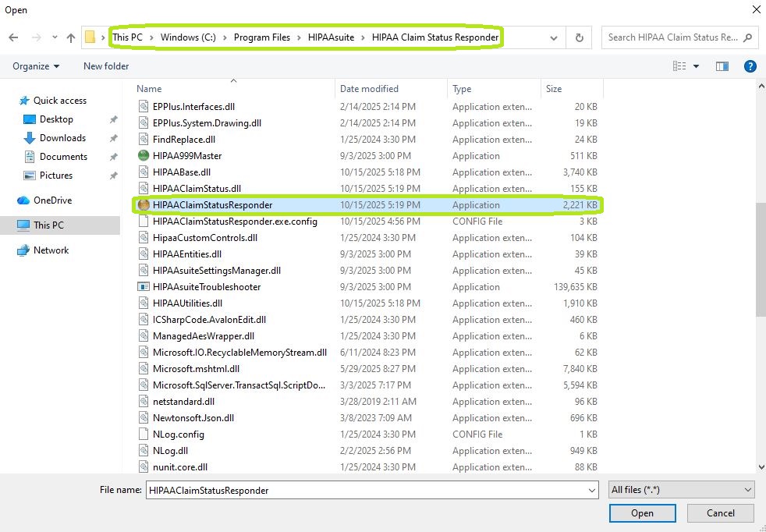Viewport: 766px width, 532px height.
Task: Click the Newtonsoft.Json.dll file icon
Action: pyautogui.click(x=143, y=417)
